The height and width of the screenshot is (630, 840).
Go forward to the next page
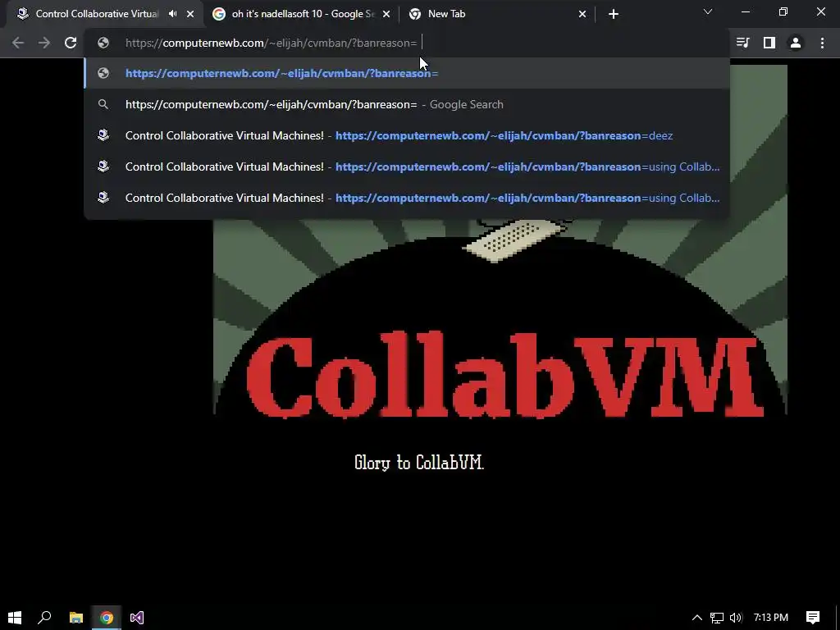pos(44,43)
